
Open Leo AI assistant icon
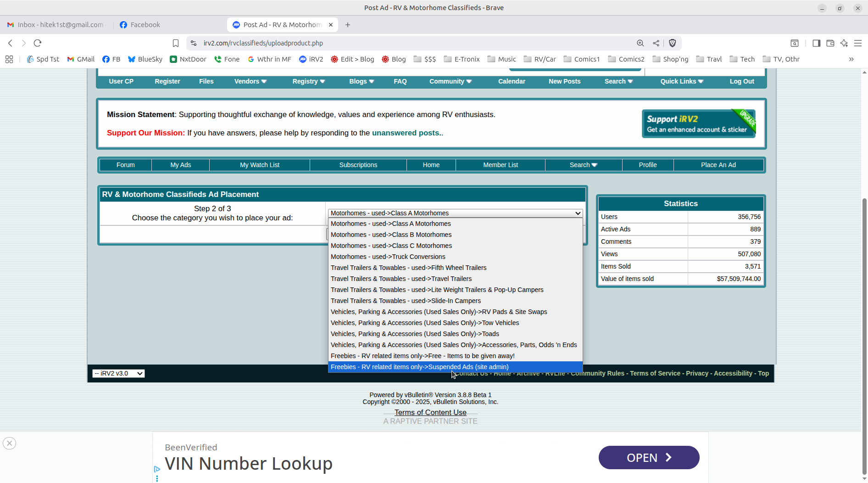pyautogui.click(x=844, y=43)
